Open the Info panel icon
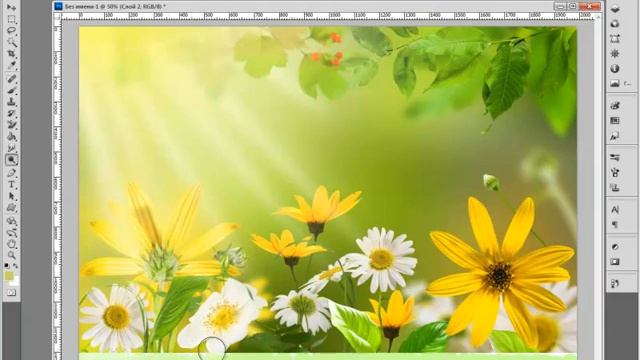Screen dimensions: 640x360 [x=615, y=69]
